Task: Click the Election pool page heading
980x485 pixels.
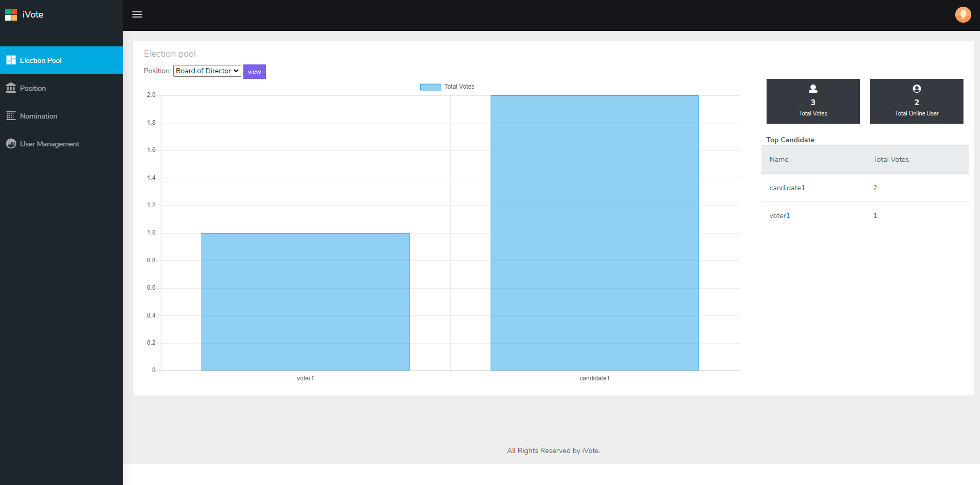Action: [x=170, y=54]
